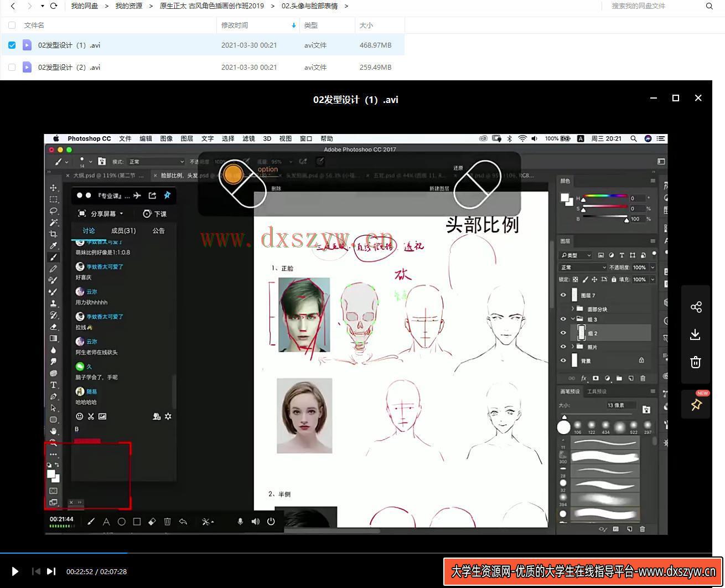Screen dimensions: 725x588
Task: Click the search magnifier icon of the cloud drive
Action: coord(710,6)
